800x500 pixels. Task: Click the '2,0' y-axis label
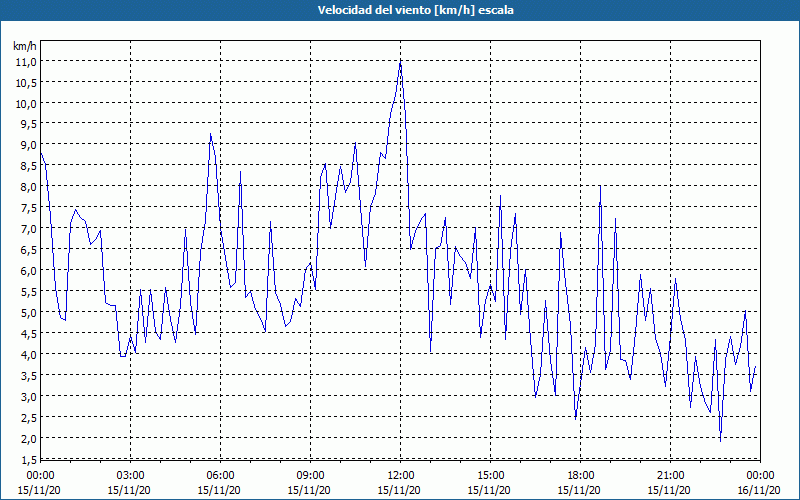29,438
